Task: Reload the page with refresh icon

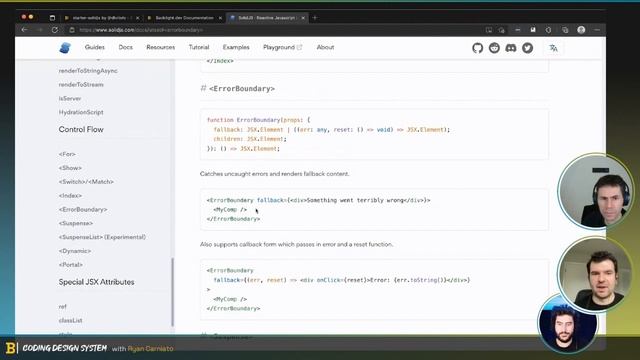Action: click(x=55, y=30)
